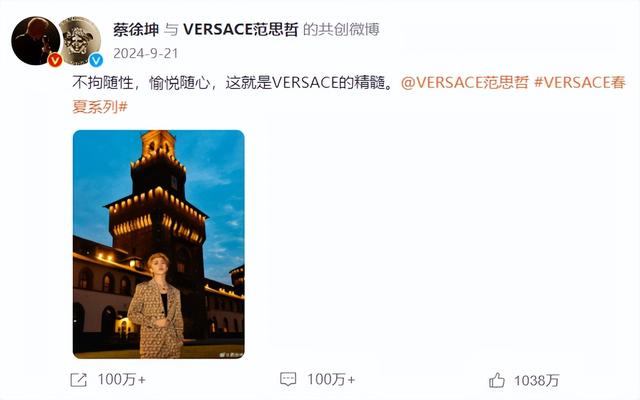This screenshot has width=640, height=400.
Task: Open the #VERSACE春夏系列# hashtag topic
Action: click(x=349, y=95)
